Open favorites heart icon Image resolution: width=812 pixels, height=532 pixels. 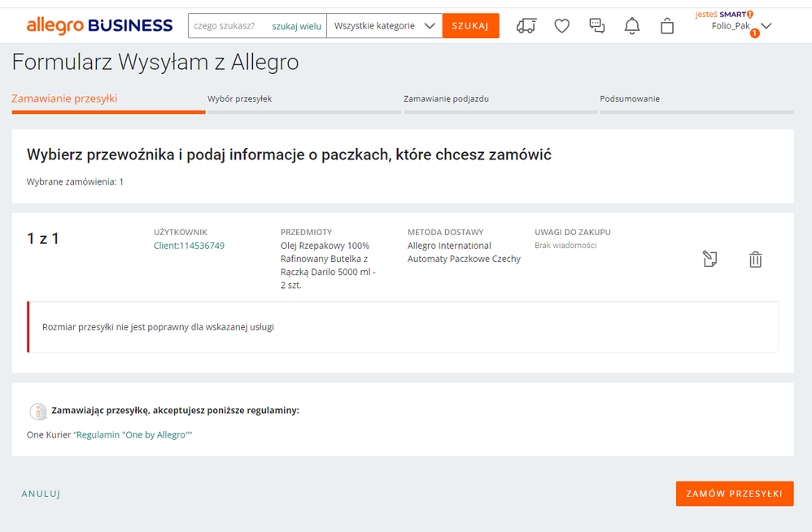[x=562, y=26]
